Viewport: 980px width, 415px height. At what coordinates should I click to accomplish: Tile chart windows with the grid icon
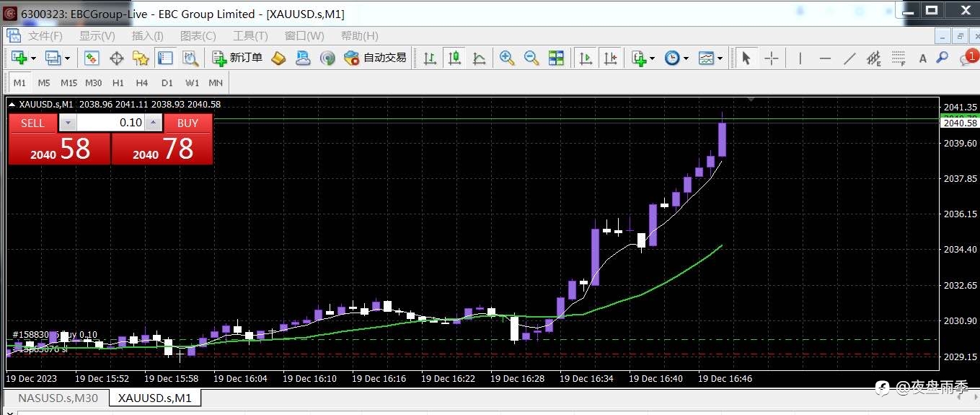556,58
